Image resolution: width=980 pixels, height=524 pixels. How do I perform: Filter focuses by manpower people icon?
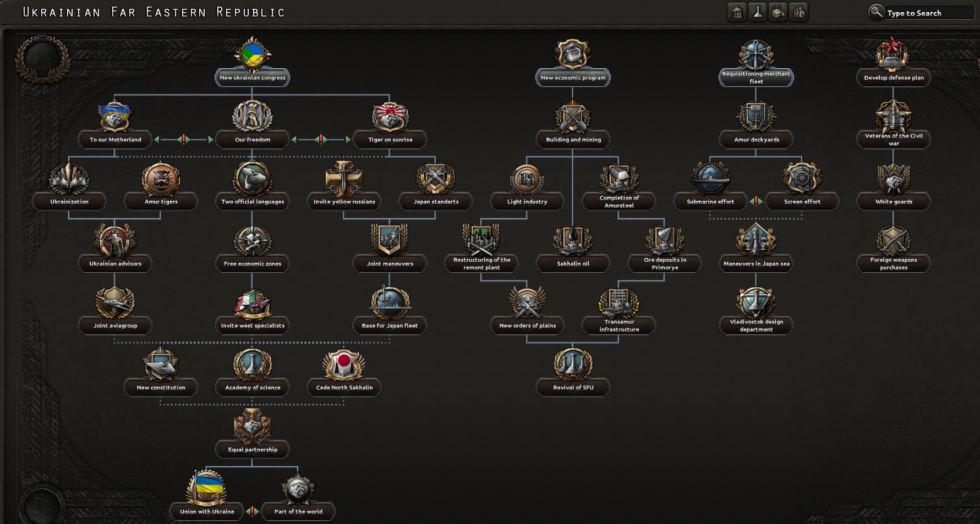pos(798,12)
